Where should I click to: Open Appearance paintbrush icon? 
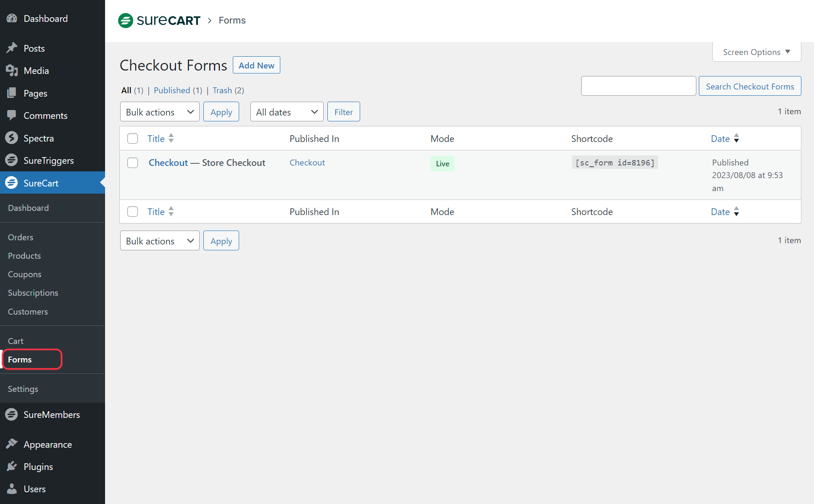[x=12, y=444]
